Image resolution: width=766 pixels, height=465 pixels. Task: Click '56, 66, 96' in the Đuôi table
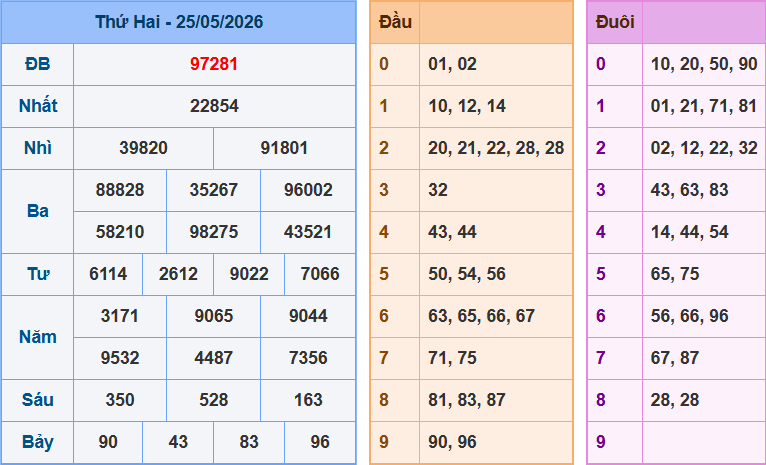[689, 316]
